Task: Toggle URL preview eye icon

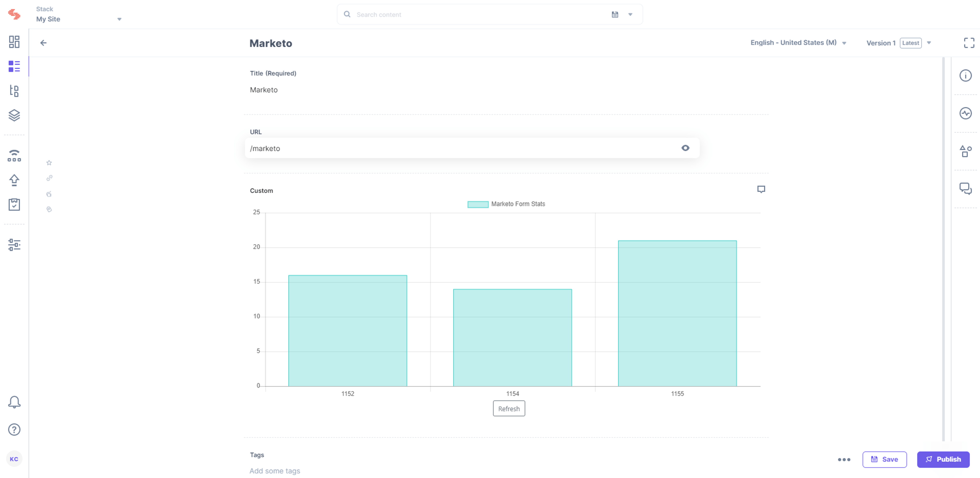Action: pos(685,148)
